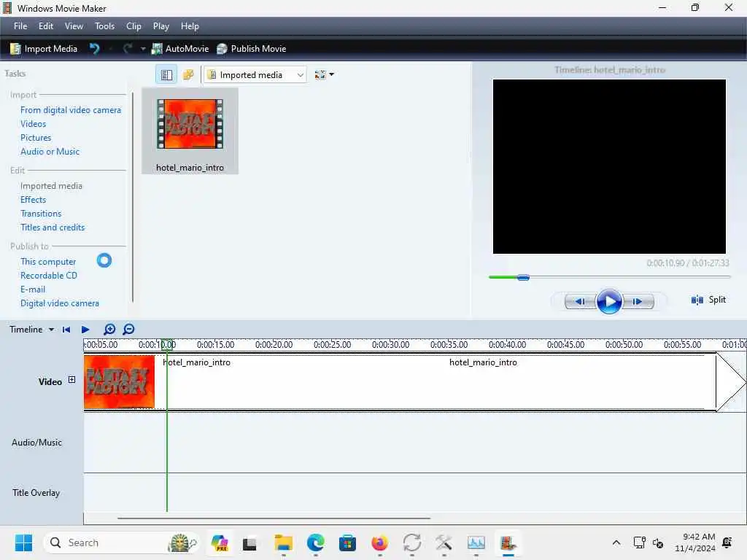This screenshot has height=560, width=747.
Task: Toggle the Tasks pane icon
Action: click(x=166, y=75)
